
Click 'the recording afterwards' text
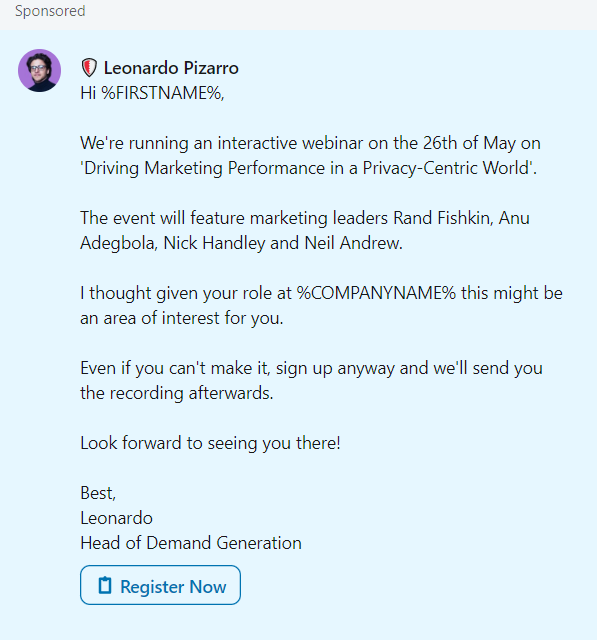(177, 393)
